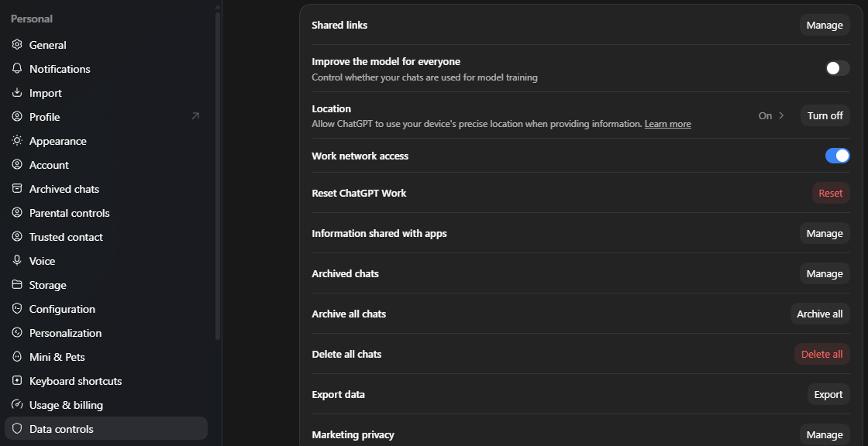
Task: Click the Parental controls icon
Action: tap(17, 212)
